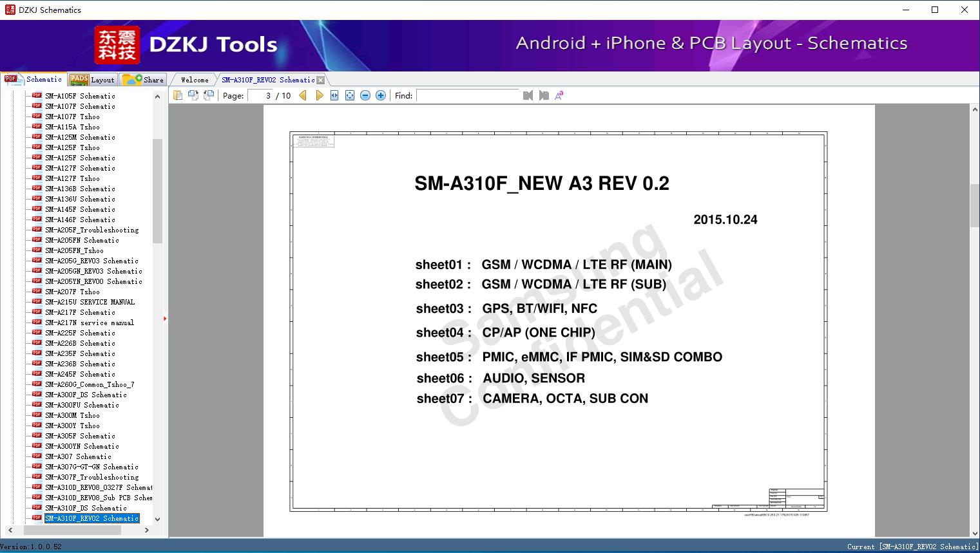The width and height of the screenshot is (980, 553).
Task: Select SM-A145F Schematic in list
Action: (x=80, y=209)
